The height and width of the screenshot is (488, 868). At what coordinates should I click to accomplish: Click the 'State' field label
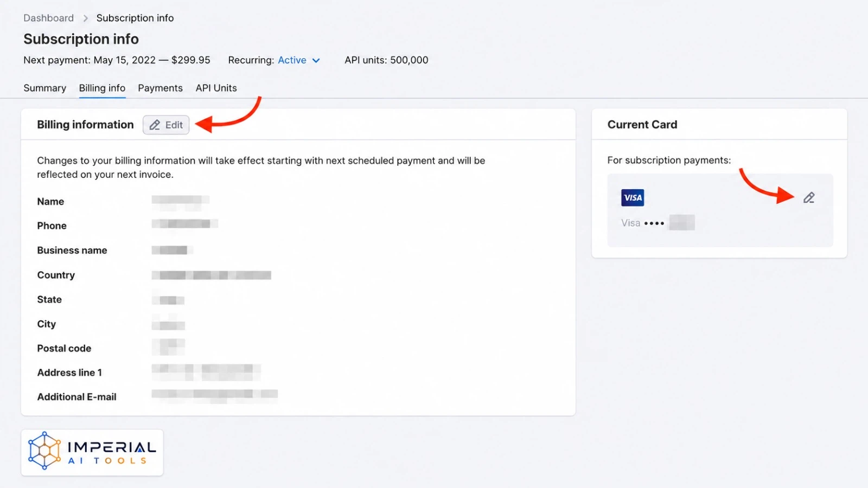pyautogui.click(x=49, y=300)
